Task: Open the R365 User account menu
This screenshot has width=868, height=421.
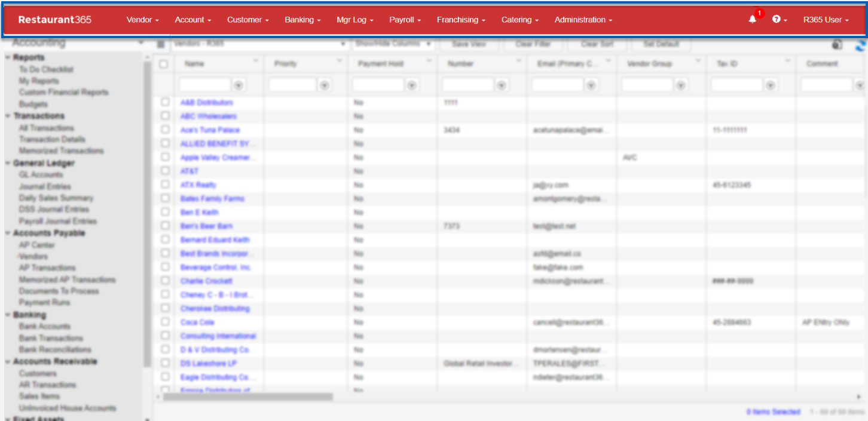Action: 826,20
